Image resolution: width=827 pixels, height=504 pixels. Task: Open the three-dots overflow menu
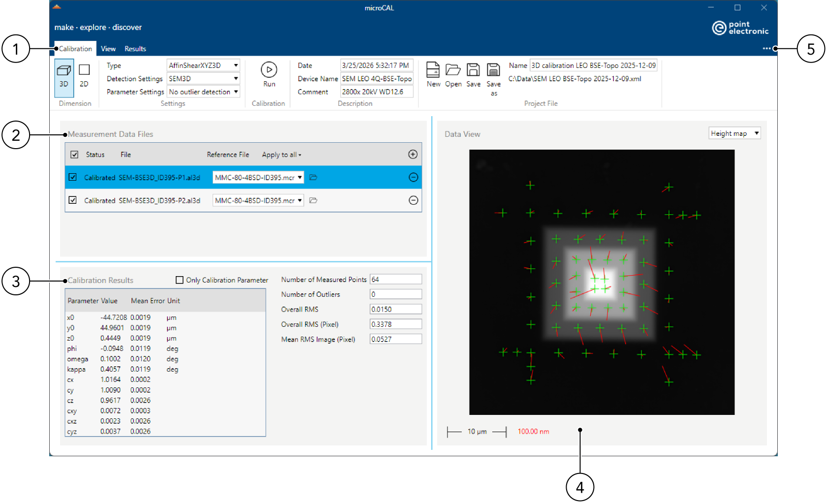pos(766,49)
